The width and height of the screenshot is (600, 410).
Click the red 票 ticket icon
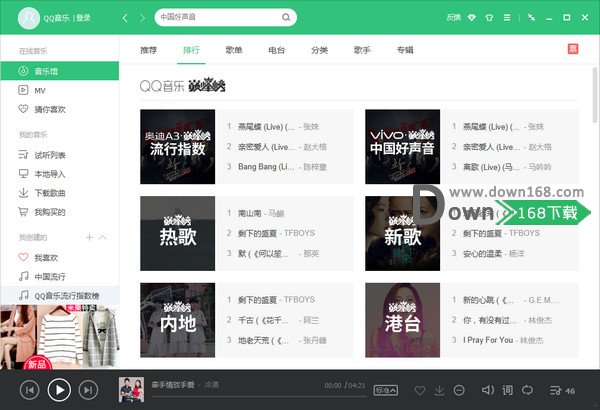tap(573, 49)
